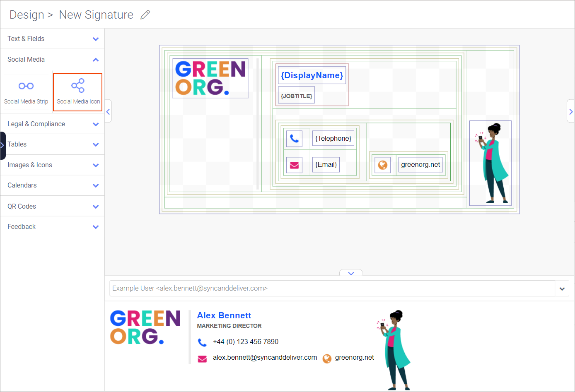The image size is (575, 392).
Task: Click the pink envelope icon in canvas
Action: pyautogui.click(x=294, y=165)
